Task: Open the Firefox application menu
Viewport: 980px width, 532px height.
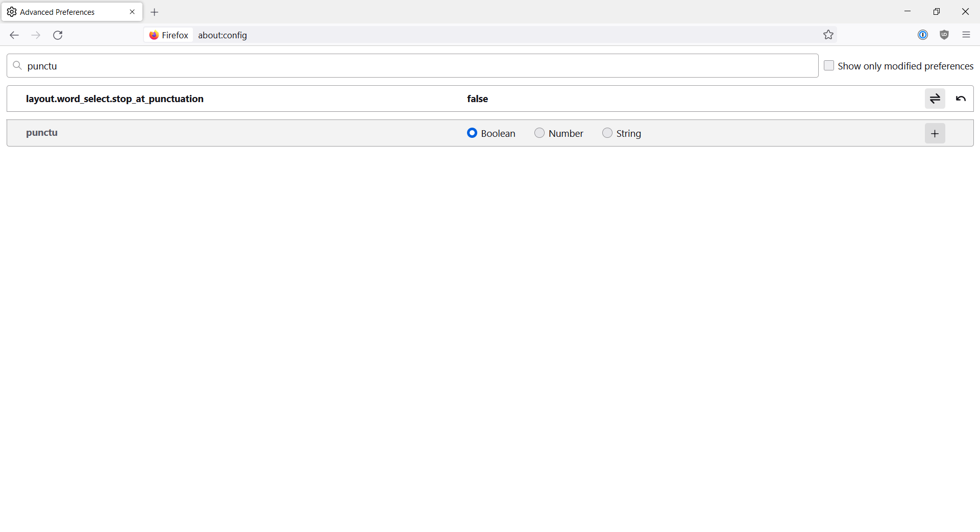Action: pyautogui.click(x=966, y=35)
